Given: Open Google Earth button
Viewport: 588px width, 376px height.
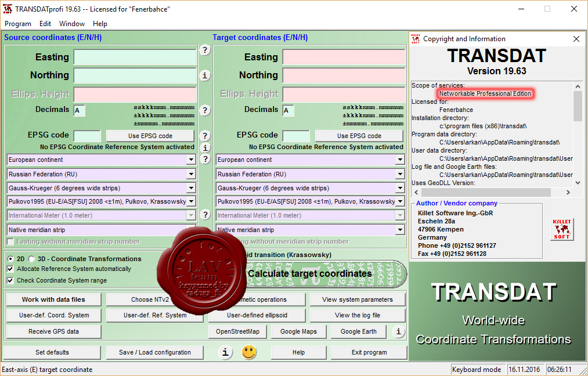Looking at the screenshot, I should (x=359, y=331).
